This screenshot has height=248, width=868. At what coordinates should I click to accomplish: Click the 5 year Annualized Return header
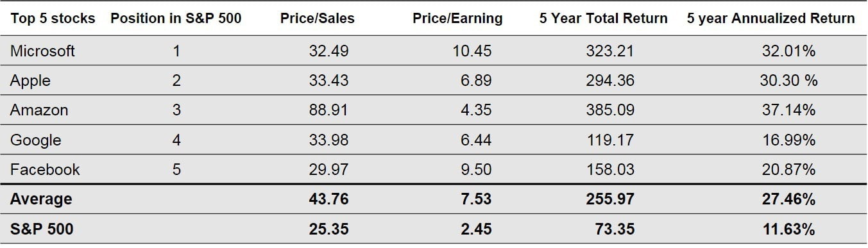tap(770, 18)
